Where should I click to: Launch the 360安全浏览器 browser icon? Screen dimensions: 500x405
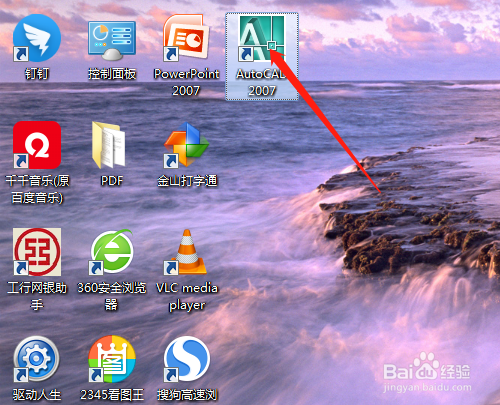click(x=112, y=252)
